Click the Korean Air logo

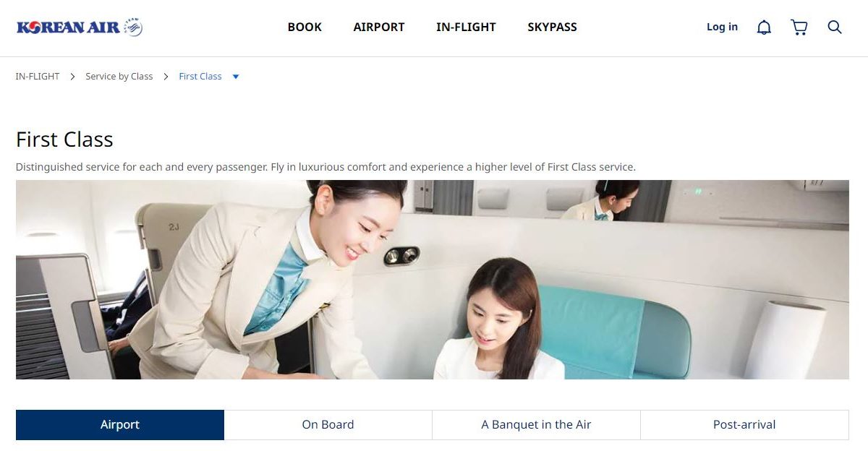pyautogui.click(x=68, y=27)
